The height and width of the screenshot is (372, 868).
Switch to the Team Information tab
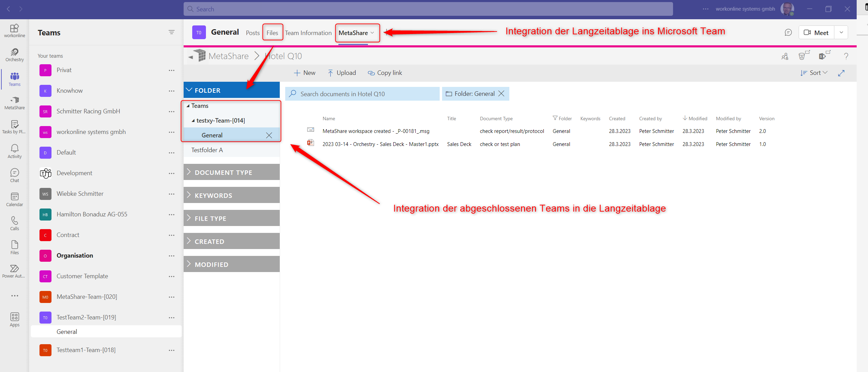point(308,33)
